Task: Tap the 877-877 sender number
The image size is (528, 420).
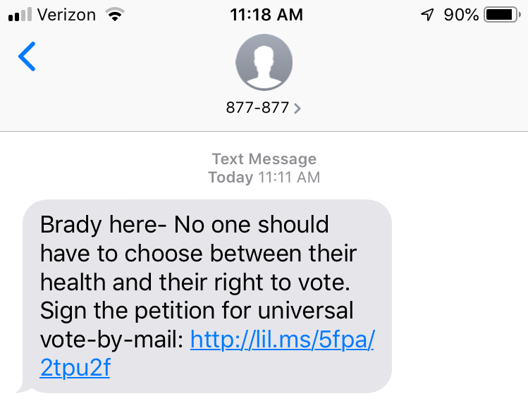Action: point(257,109)
